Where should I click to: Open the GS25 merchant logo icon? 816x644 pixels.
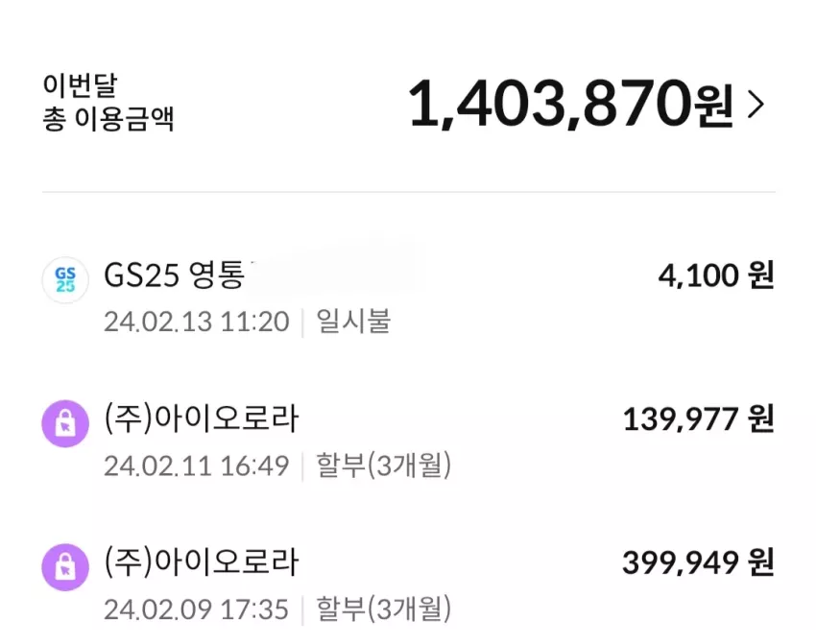[x=65, y=280]
